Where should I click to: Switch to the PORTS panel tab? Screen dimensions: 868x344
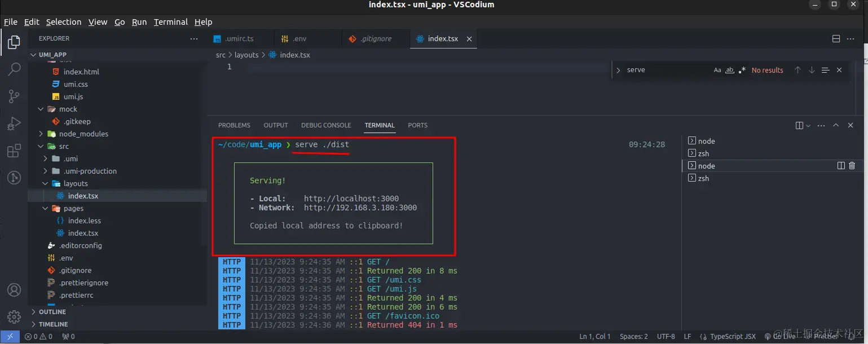click(x=417, y=125)
